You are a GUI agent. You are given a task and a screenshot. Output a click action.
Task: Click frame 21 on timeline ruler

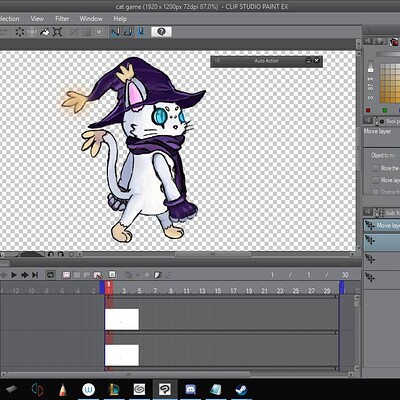click(x=264, y=291)
